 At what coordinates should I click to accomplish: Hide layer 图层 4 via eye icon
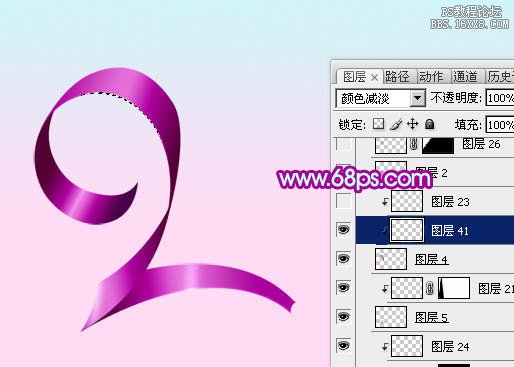pyautogui.click(x=344, y=259)
